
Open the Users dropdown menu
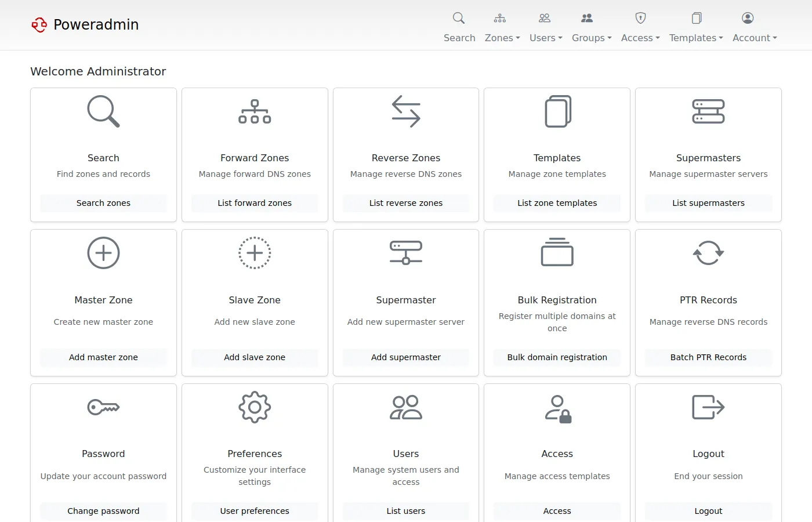pyautogui.click(x=546, y=38)
